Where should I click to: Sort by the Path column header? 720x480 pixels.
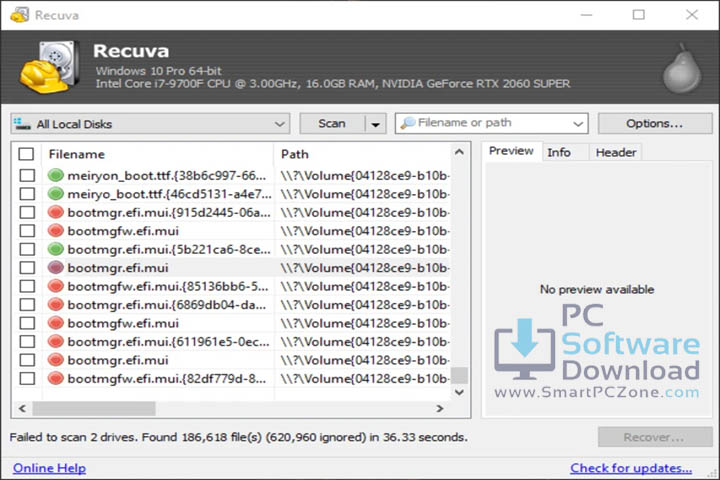tap(362, 154)
